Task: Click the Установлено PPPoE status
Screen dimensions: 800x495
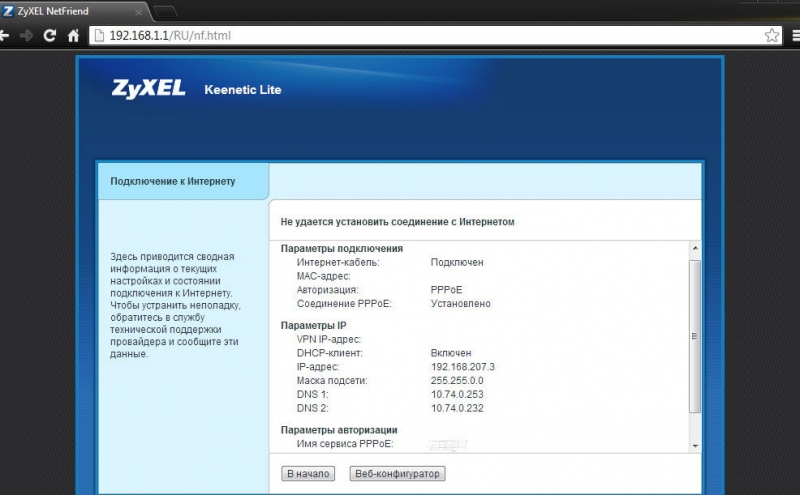Action: coord(461,304)
